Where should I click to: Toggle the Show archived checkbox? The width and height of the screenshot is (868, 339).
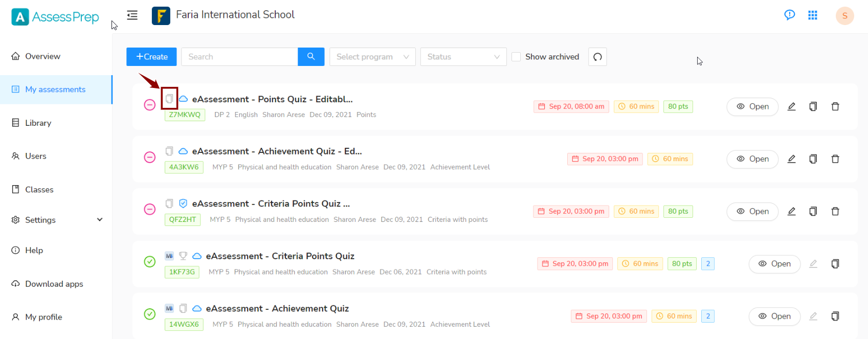tap(517, 57)
